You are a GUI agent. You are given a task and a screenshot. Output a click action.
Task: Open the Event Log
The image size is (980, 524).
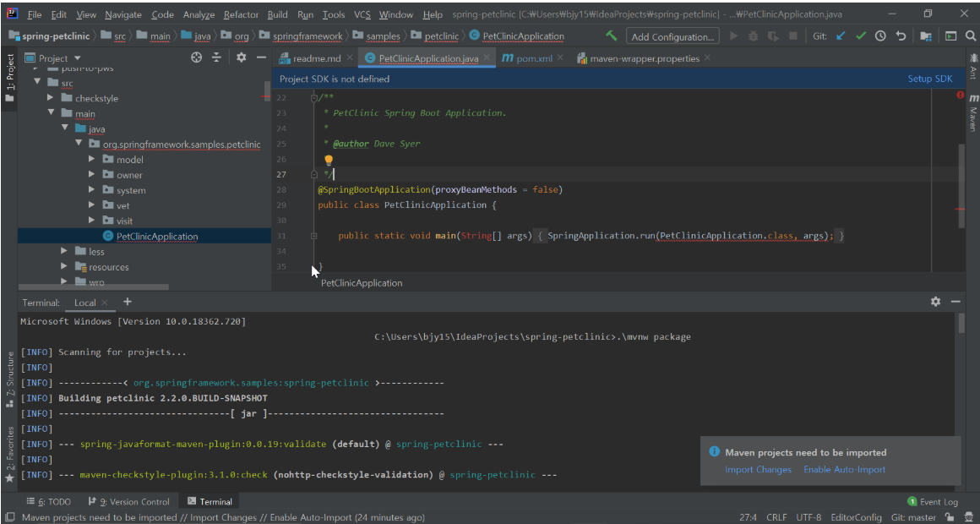[x=933, y=501]
